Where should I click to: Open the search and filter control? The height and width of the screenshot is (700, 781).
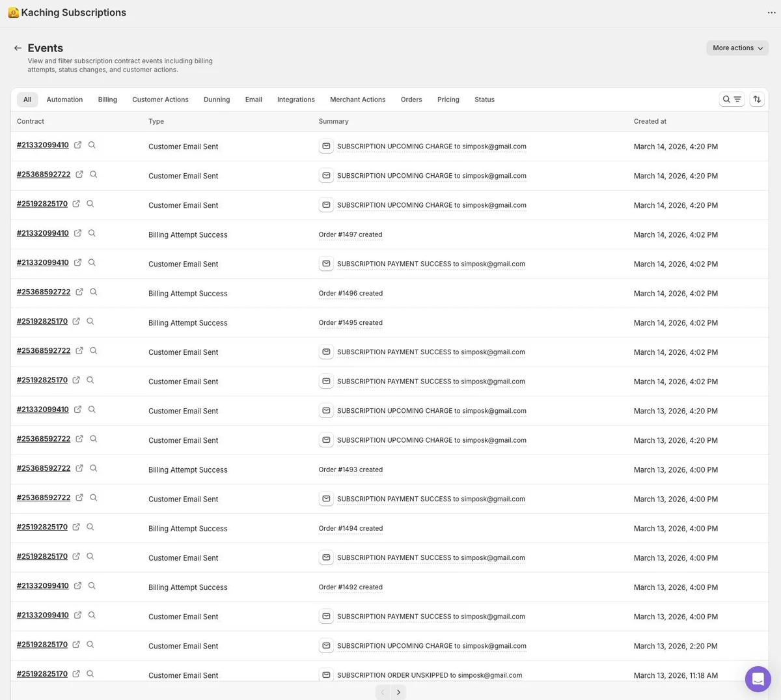[732, 100]
